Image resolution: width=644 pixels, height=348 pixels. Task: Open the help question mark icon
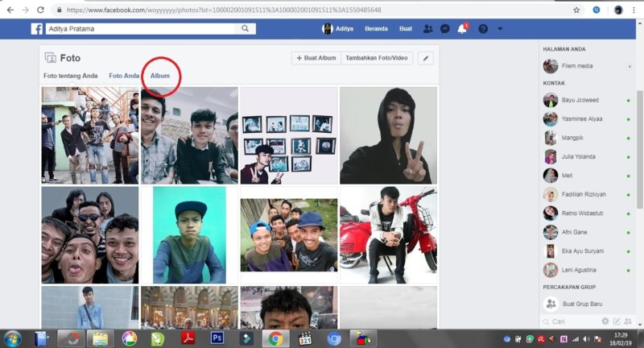coord(483,29)
